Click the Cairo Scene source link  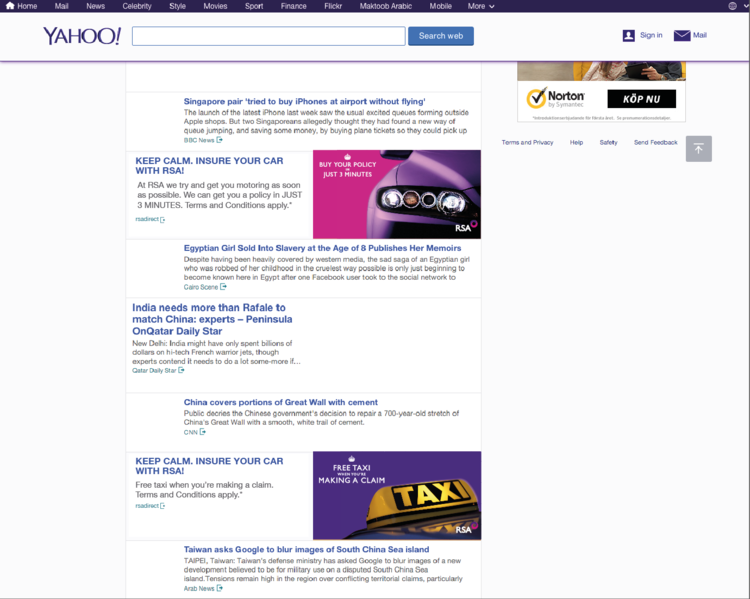coord(201,287)
